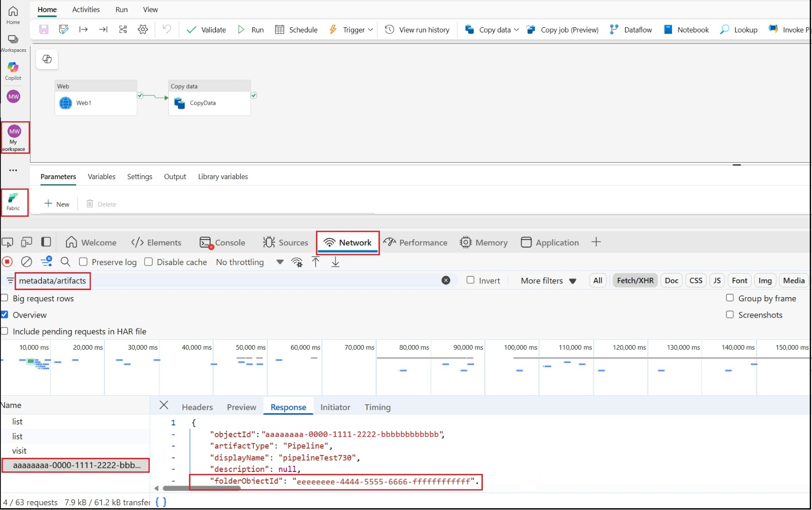Select the CopyData activity icon
Image resolution: width=812 pixels, height=510 pixels.
(180, 103)
